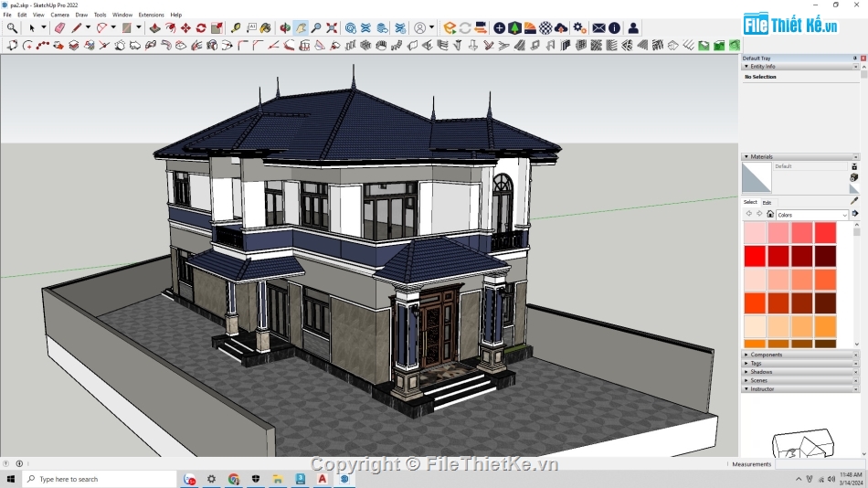The width and height of the screenshot is (868, 488).
Task: Select the Pan hand tool
Action: coord(301,27)
